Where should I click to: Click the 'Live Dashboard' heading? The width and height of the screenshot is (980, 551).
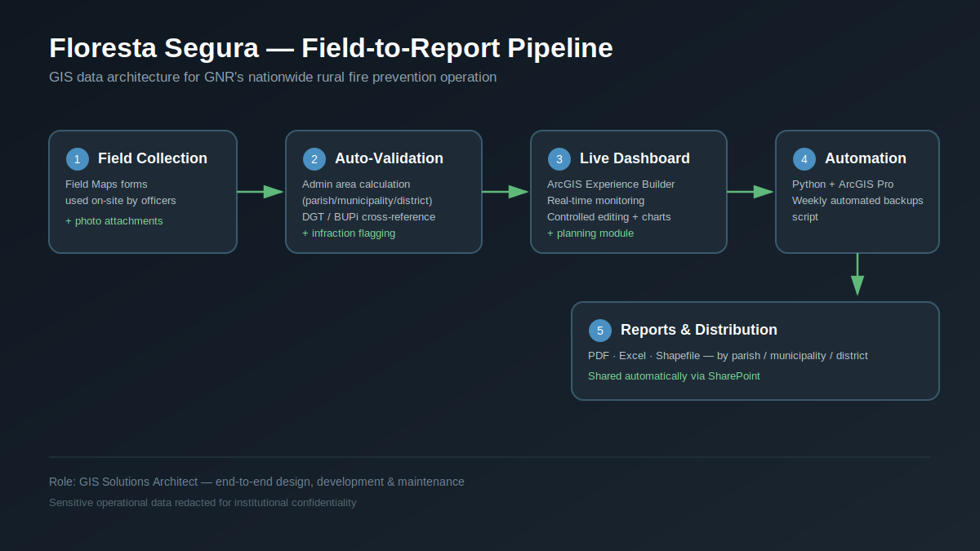click(635, 158)
